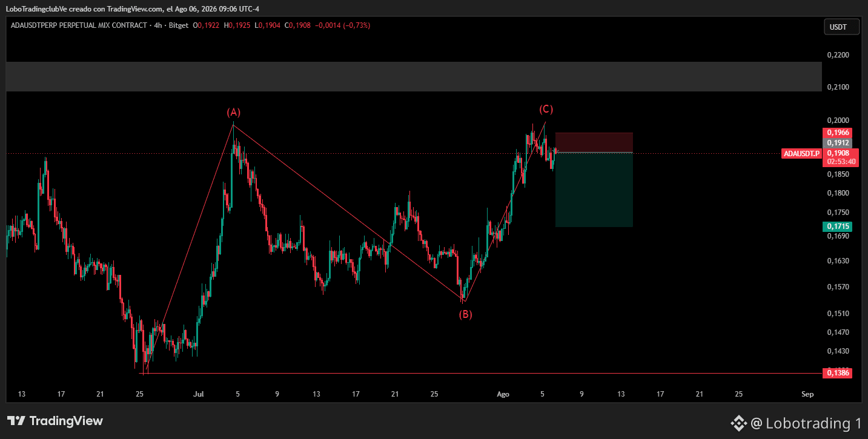Click the red 0,1386 line price label
The image size is (868, 439).
[838, 374]
